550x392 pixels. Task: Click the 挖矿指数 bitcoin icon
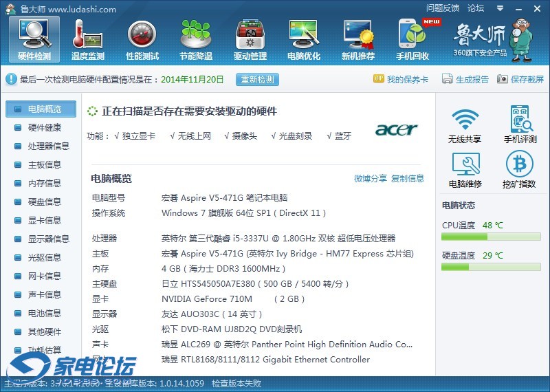[520, 170]
